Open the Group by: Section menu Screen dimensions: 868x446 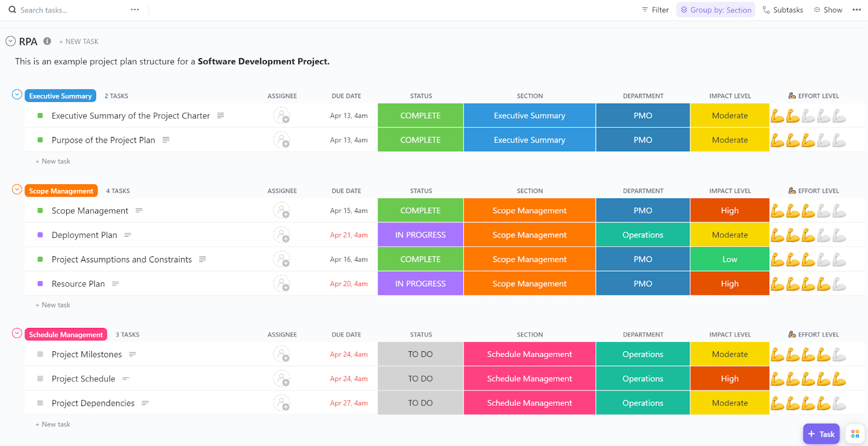[716, 10]
